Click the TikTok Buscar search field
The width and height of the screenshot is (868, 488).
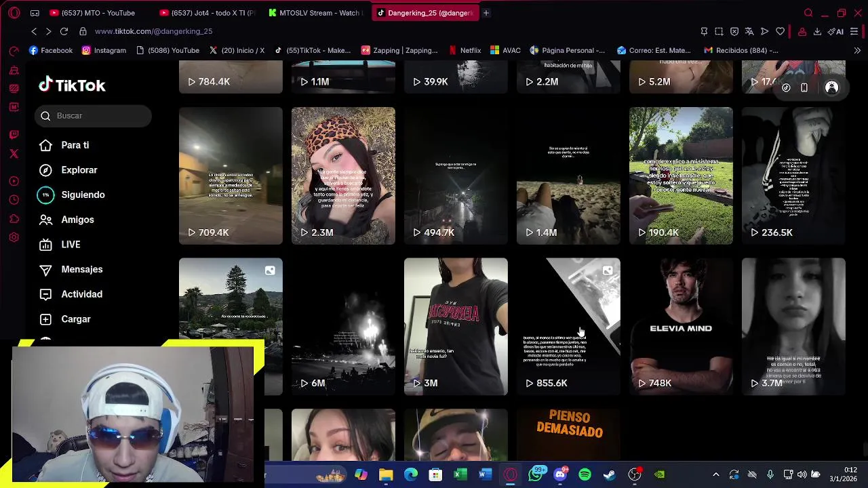(x=94, y=116)
